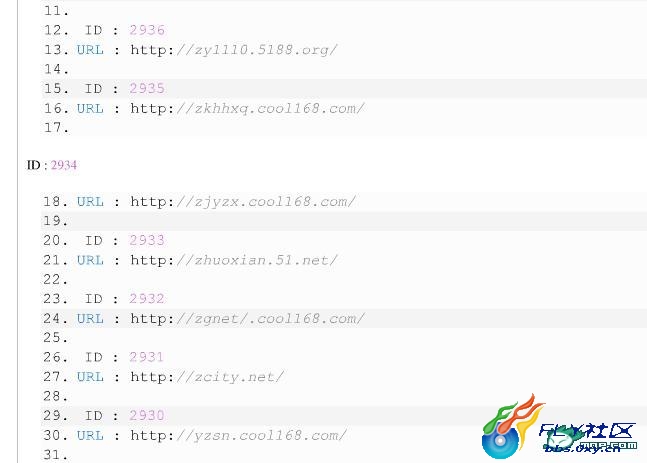Select the ID value 2932

click(147, 298)
